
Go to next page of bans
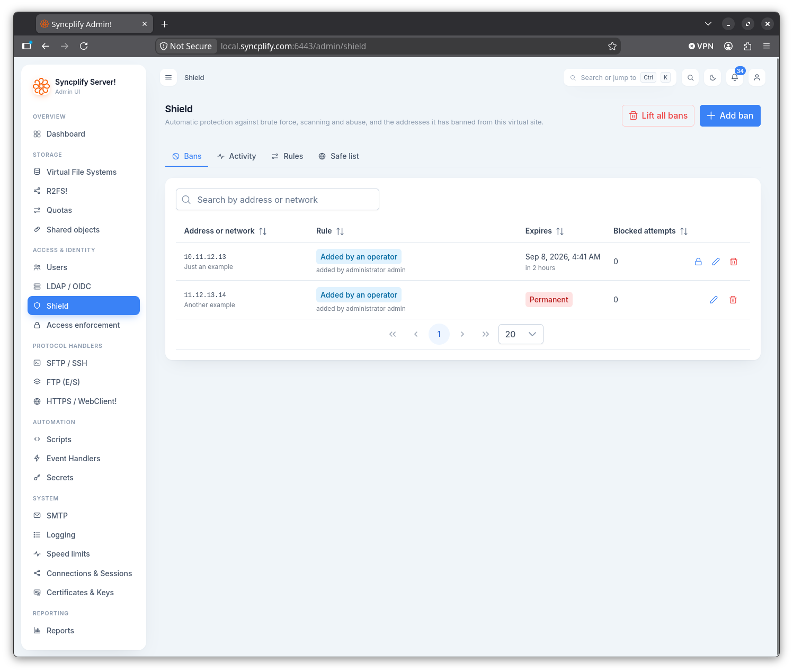[x=462, y=334]
